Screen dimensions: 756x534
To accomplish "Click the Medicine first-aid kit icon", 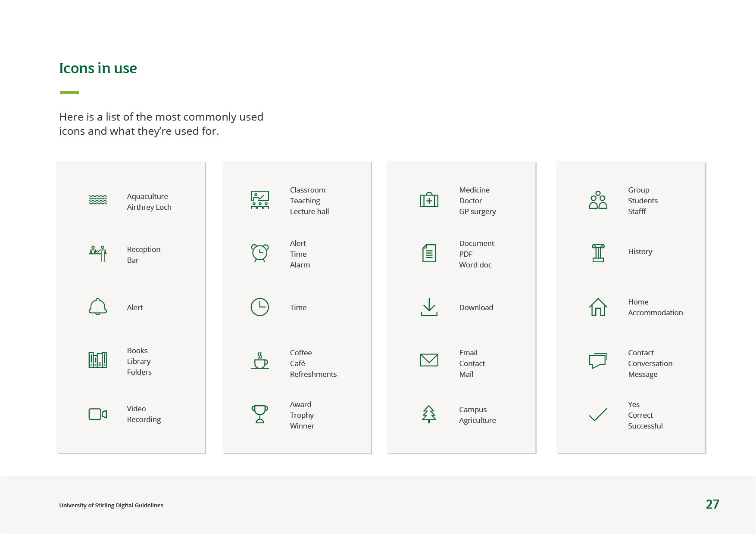I will [x=429, y=200].
